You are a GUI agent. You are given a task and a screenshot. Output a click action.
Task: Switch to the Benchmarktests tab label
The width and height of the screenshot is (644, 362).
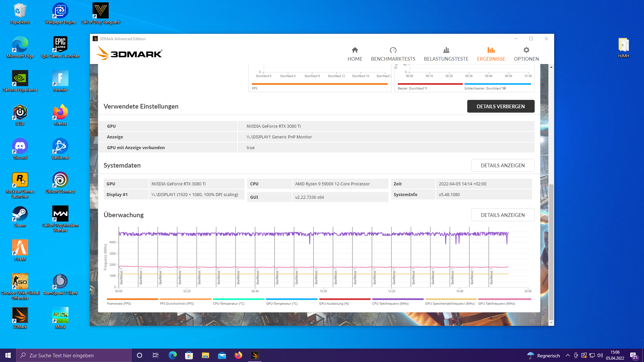pyautogui.click(x=393, y=59)
